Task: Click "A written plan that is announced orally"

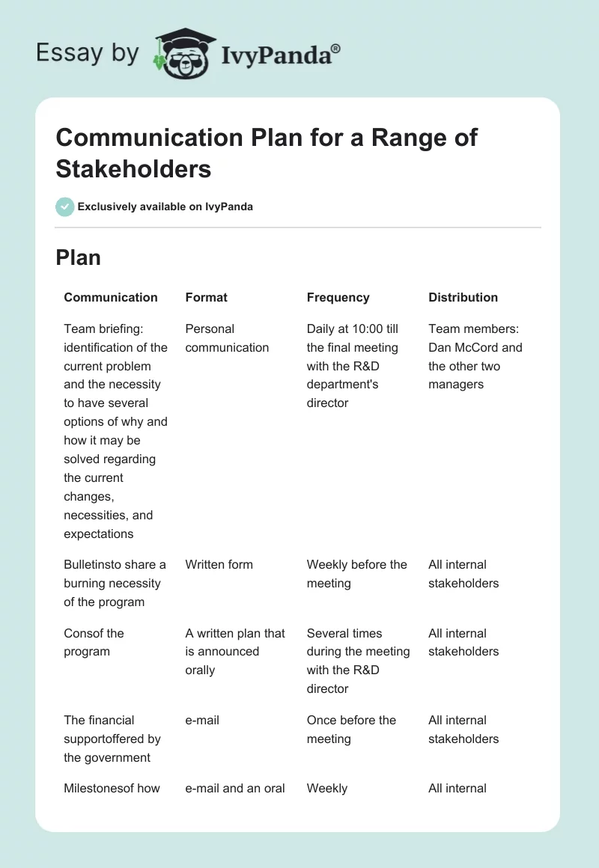Action: pyautogui.click(x=235, y=652)
